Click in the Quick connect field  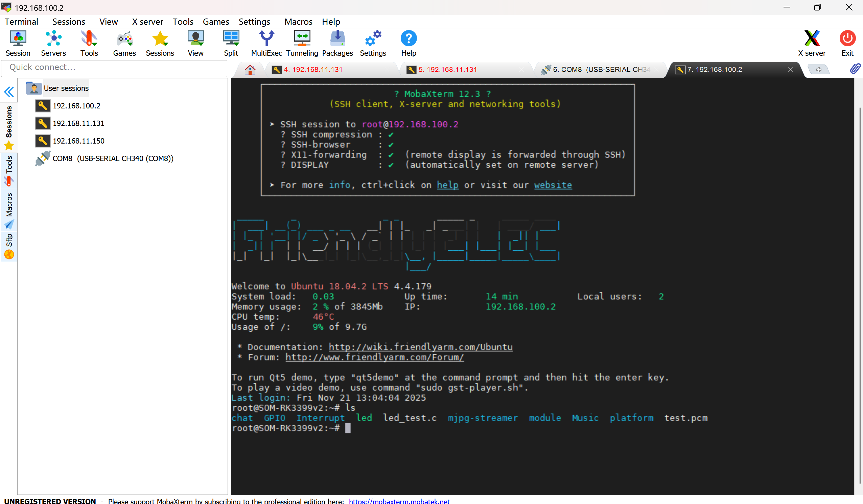click(114, 68)
